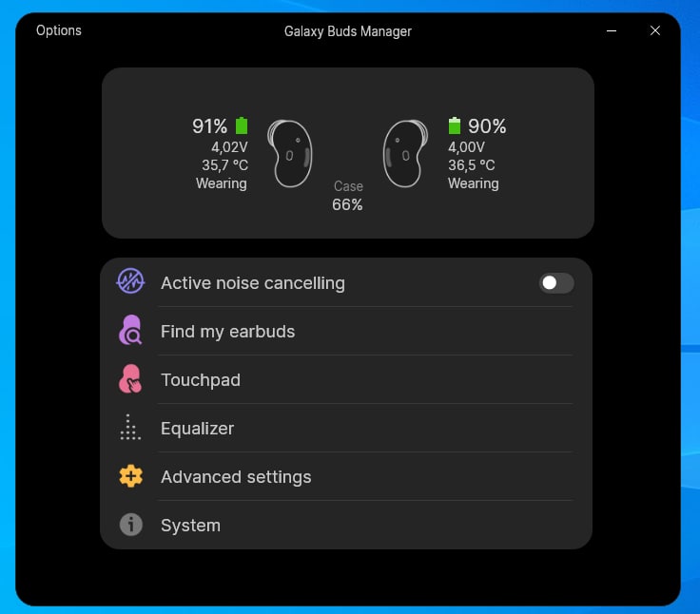
Task: Go to the Equalizer page
Action: [346, 429]
